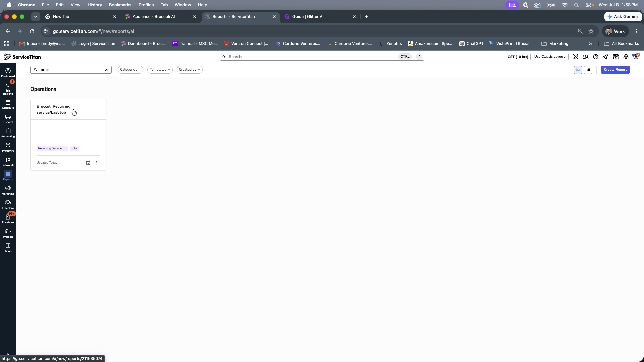Expand the Templates filter dropdown

click(x=160, y=70)
